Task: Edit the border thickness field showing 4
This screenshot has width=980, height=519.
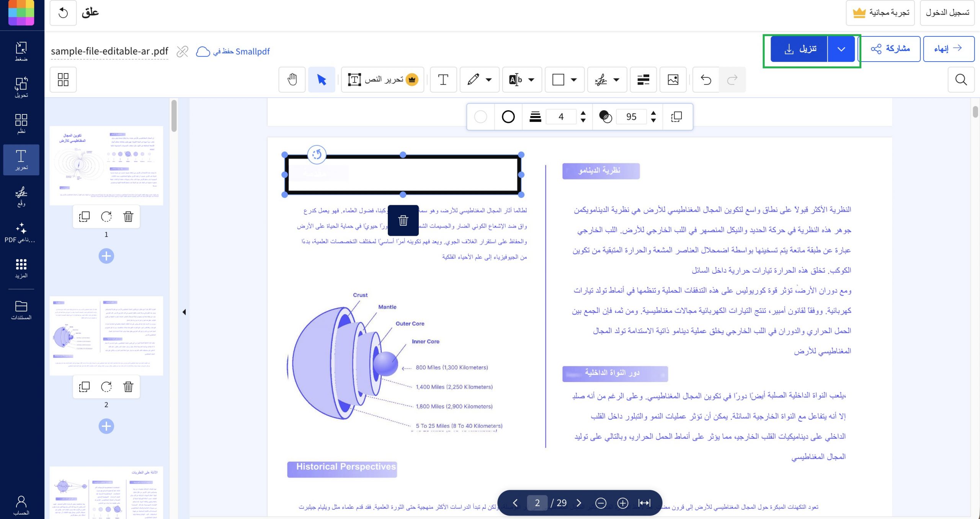Action: pos(561,117)
